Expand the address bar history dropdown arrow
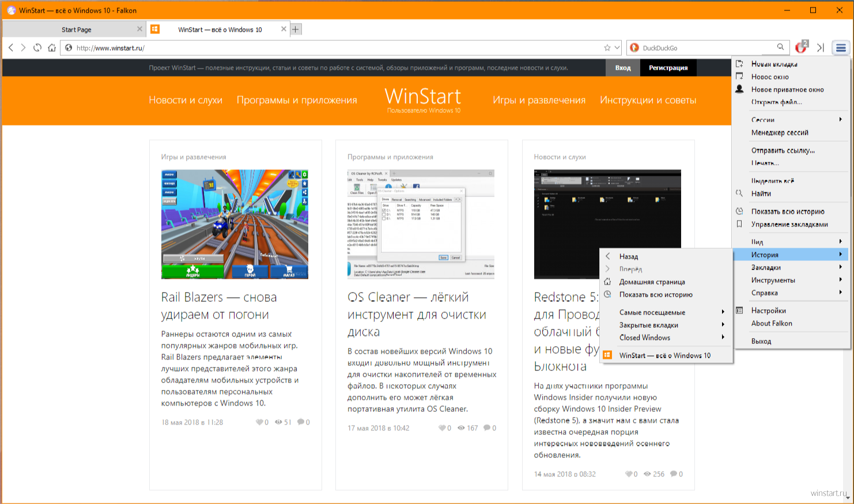Image resolution: width=854 pixels, height=504 pixels. click(617, 48)
